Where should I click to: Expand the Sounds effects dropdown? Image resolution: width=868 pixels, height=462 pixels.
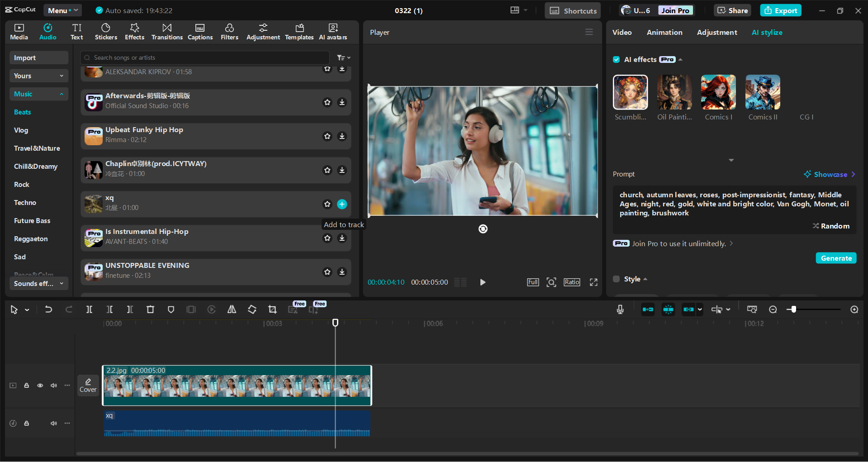click(38, 284)
